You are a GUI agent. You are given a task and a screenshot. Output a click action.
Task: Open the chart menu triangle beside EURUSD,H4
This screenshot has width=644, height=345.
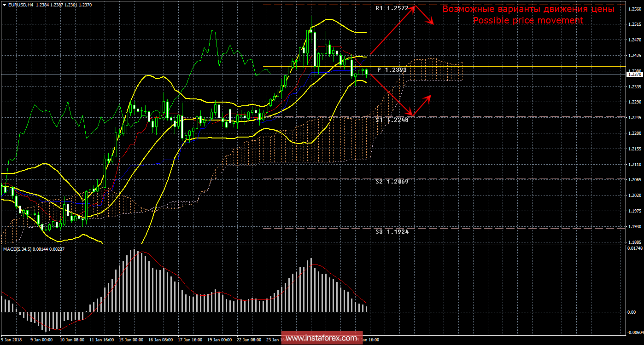pos(4,5)
